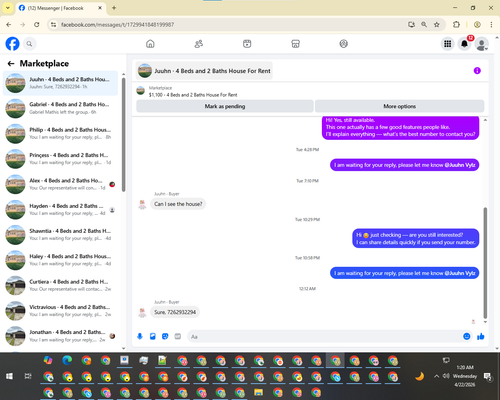Image resolution: width=500 pixels, height=400 pixels.
Task: Open Microsoft Edge from the taskbar
Action: point(67,361)
